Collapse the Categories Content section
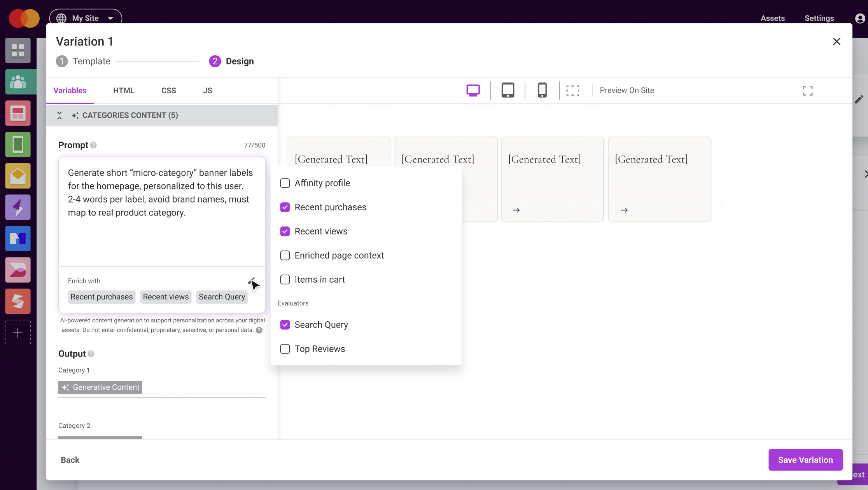 tap(59, 115)
